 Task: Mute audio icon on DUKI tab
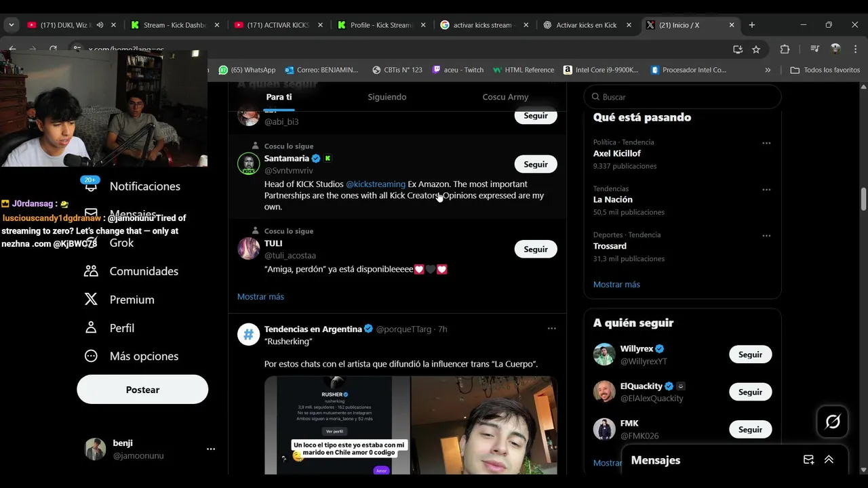[100, 25]
